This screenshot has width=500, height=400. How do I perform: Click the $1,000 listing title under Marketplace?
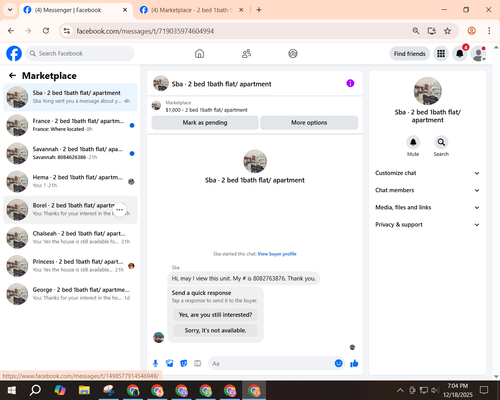pyautogui.click(x=207, y=110)
